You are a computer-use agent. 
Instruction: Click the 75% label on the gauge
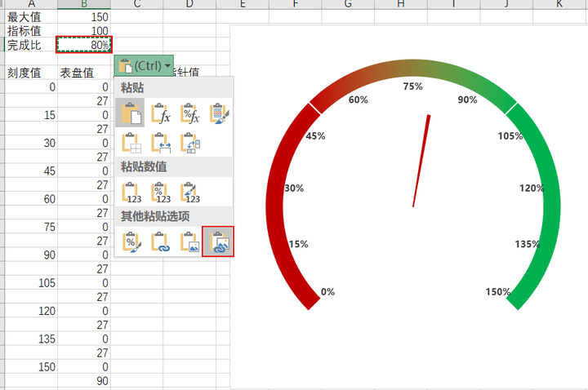[412, 86]
